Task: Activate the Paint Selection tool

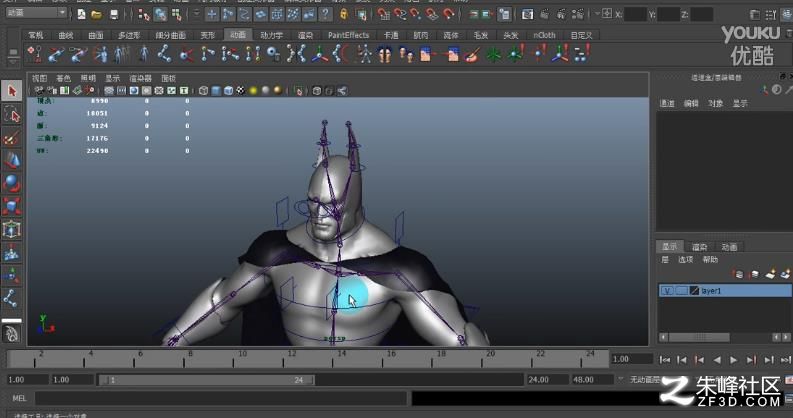Action: click(x=12, y=138)
